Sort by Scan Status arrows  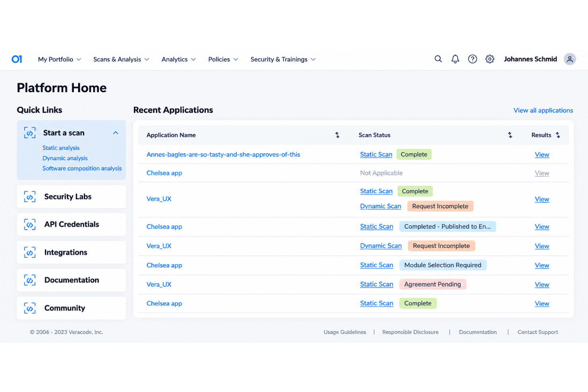(510, 135)
